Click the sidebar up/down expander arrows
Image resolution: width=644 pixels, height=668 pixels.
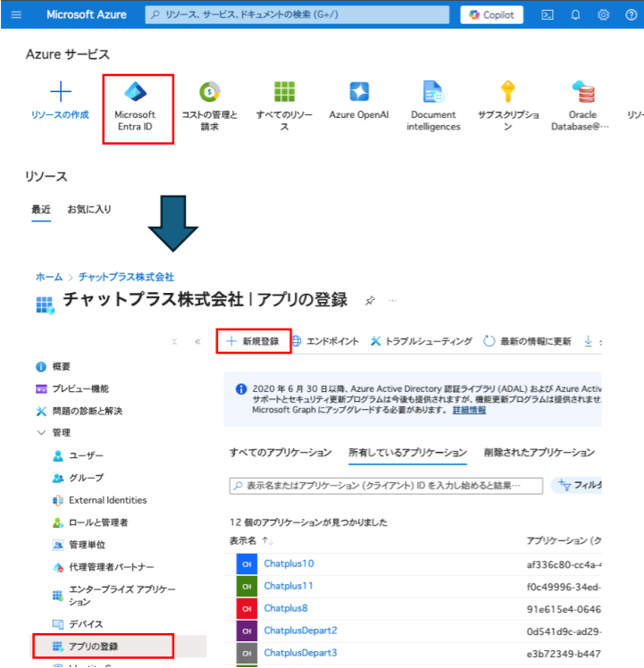coord(174,342)
